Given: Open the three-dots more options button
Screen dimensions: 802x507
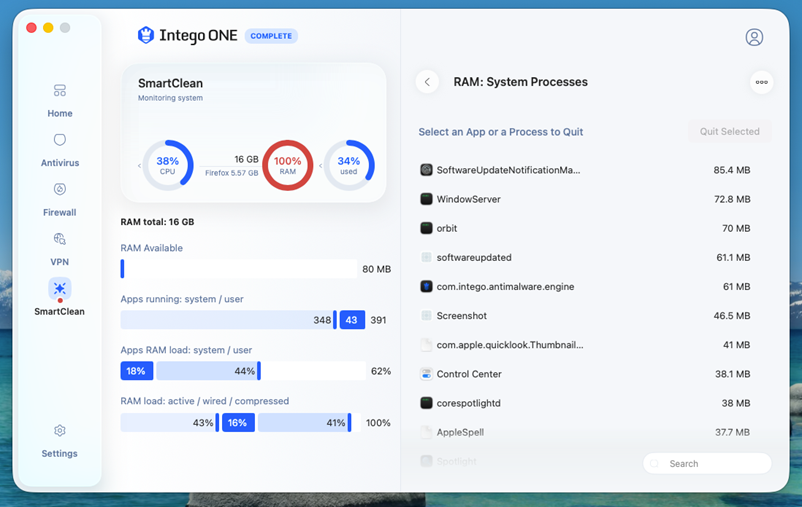Looking at the screenshot, I should [x=762, y=82].
